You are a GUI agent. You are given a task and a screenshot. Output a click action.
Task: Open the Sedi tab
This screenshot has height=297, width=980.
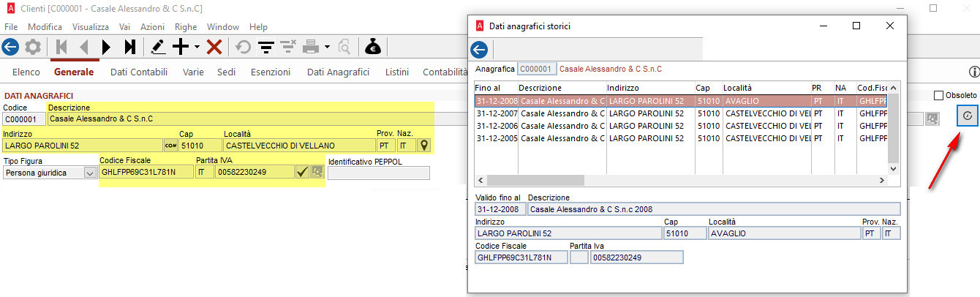tap(226, 72)
